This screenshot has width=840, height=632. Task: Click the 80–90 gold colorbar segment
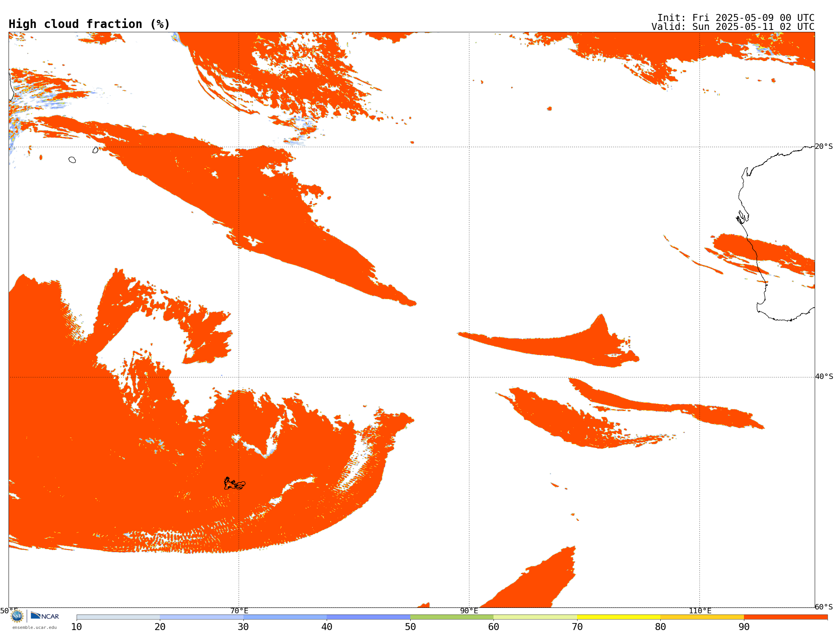tap(702, 617)
